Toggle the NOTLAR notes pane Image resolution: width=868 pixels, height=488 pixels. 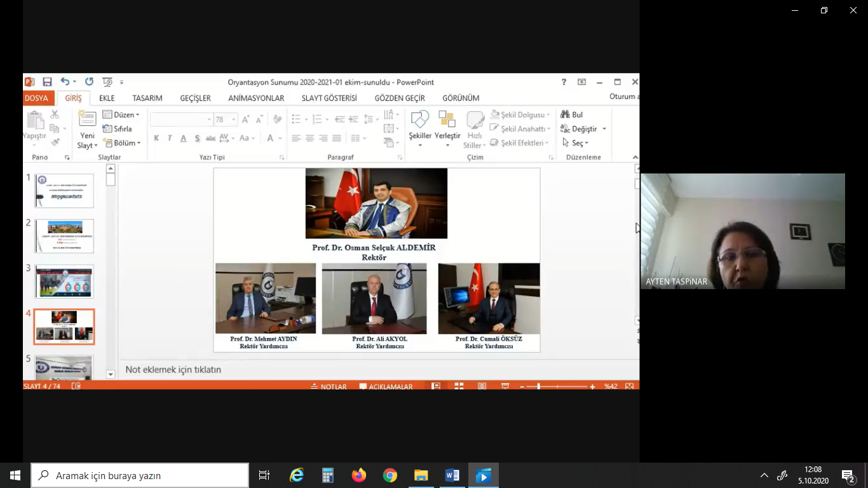click(329, 386)
